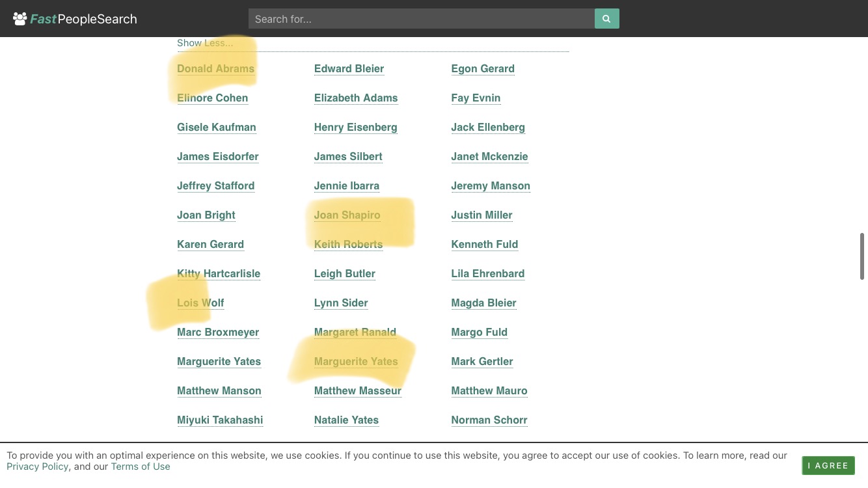
Task: Open Jeffrey Stafford link
Action: 215,185
